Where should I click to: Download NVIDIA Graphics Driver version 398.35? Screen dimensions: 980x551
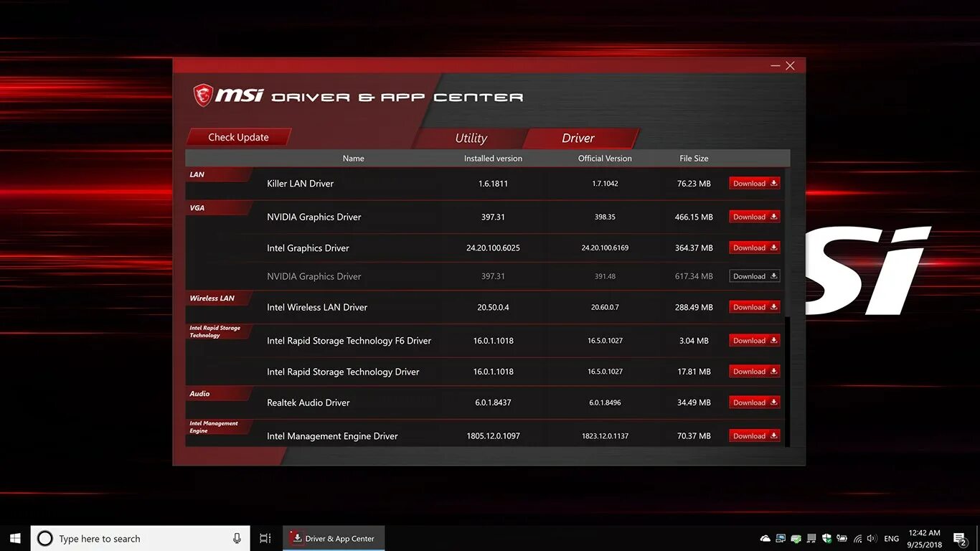(x=755, y=217)
